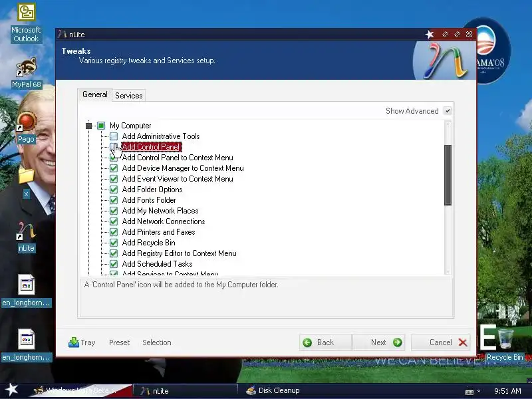Click the keyboard icon in the system tray

click(x=469, y=392)
